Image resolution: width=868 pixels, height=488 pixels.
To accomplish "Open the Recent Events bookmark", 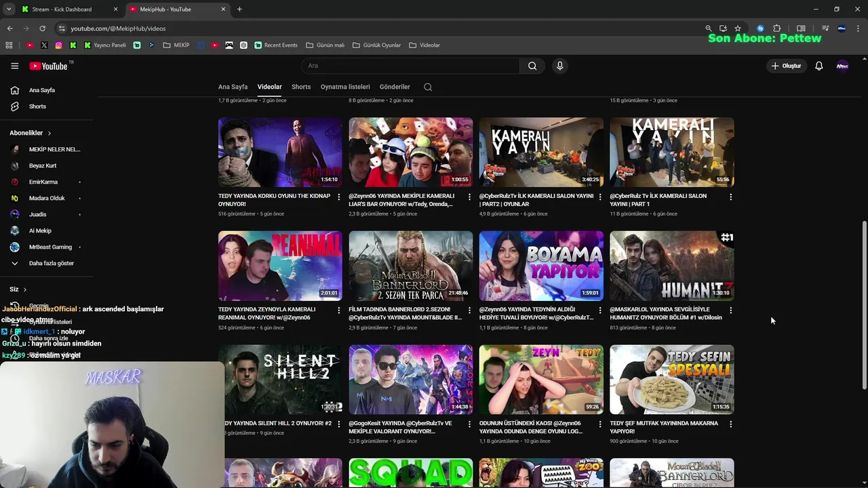I will tap(276, 45).
